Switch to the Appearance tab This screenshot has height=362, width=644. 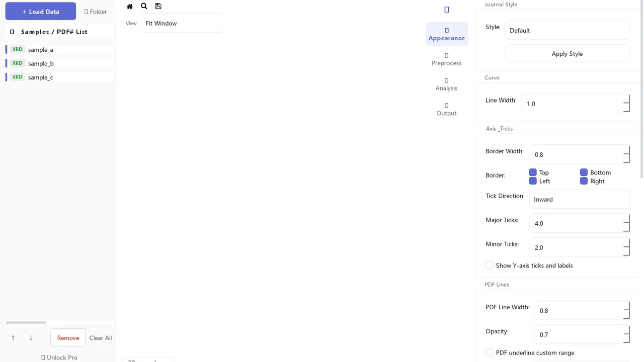tap(447, 34)
